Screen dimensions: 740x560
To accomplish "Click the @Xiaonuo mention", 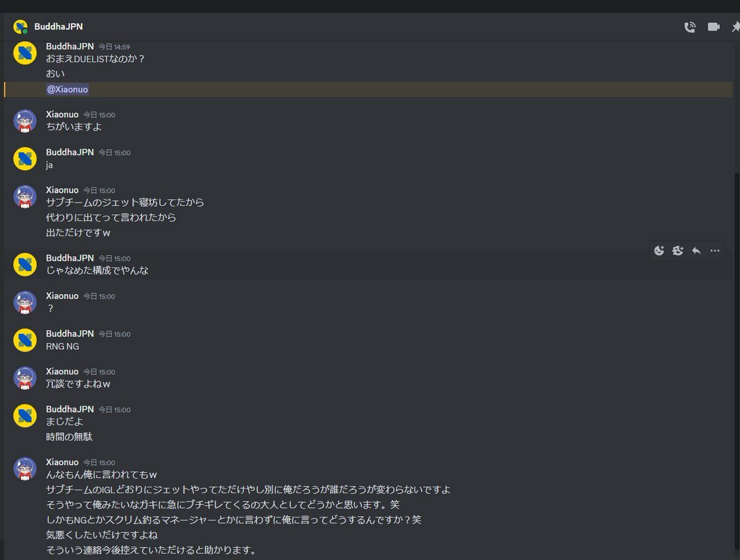I will coord(67,89).
